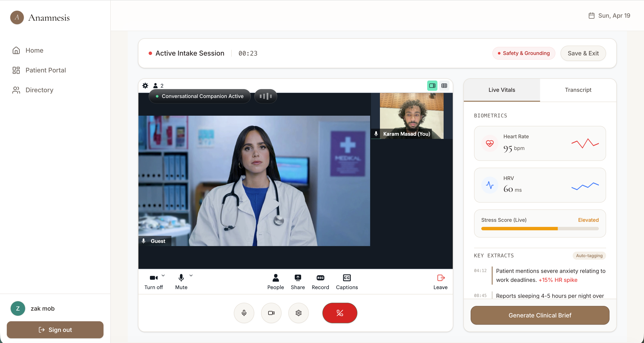Click the round settings gear button
This screenshot has height=343, width=644.
(298, 313)
